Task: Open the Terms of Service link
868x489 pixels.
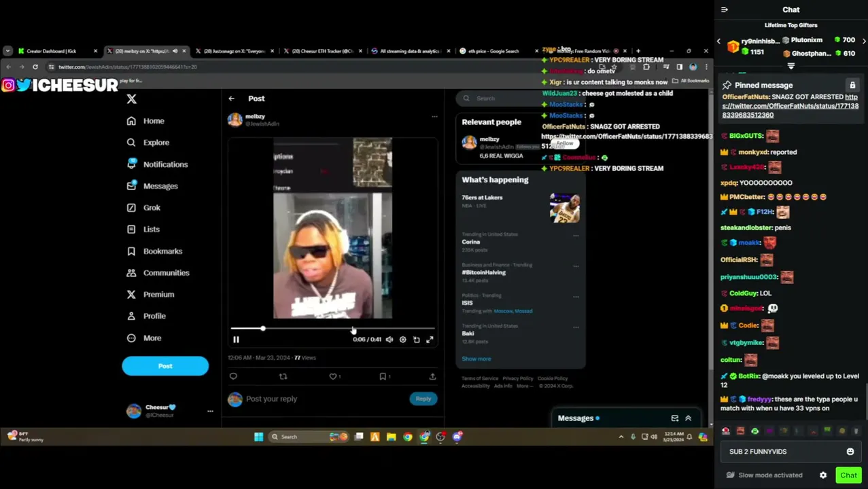Action: (480, 378)
